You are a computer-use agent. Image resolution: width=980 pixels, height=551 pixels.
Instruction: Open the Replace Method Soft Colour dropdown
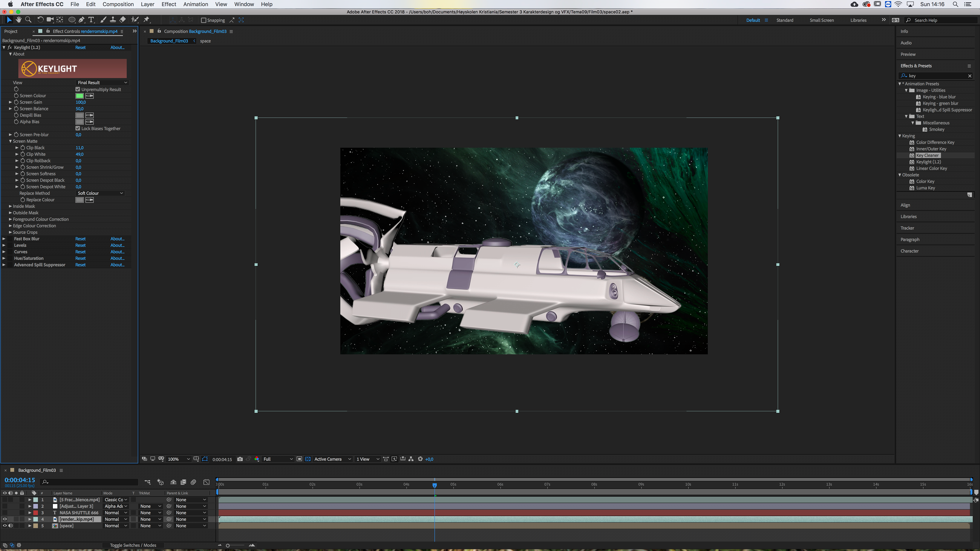[x=100, y=193]
